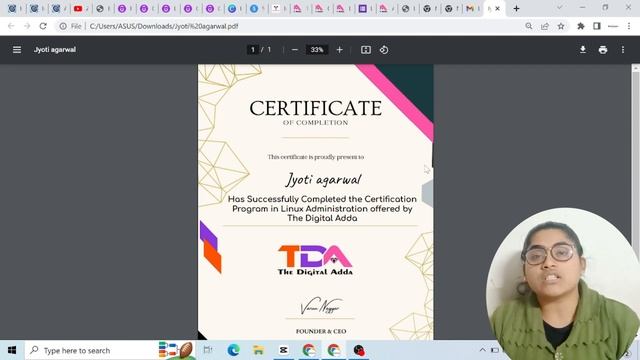Rotate the PDF counterclockwise
The image size is (640, 360).
tap(384, 50)
